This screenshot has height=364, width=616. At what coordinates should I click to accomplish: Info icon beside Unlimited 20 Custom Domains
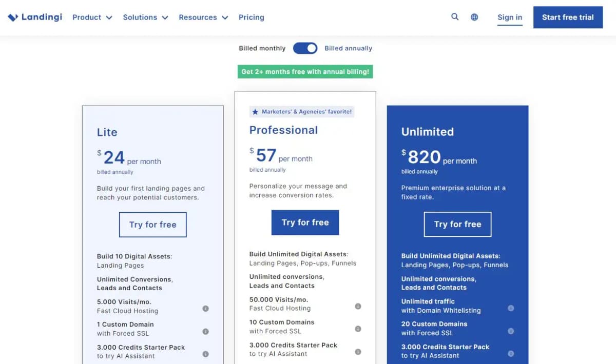(x=511, y=331)
